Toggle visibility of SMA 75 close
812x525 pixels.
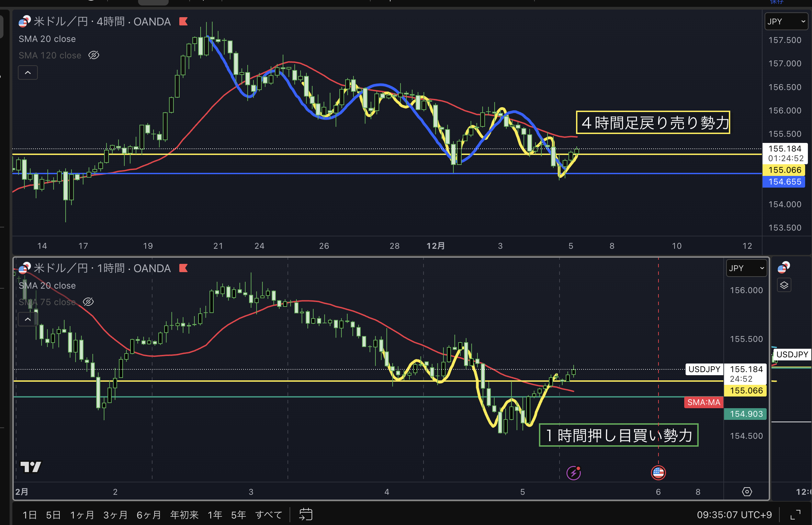tap(88, 302)
